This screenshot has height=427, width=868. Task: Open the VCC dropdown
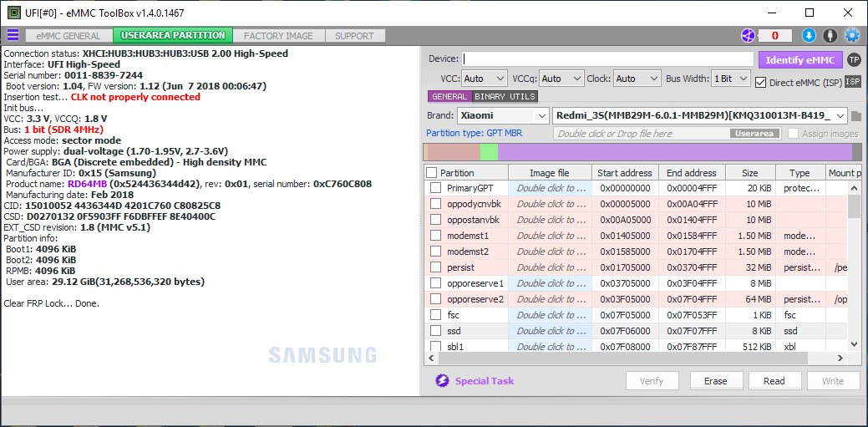click(485, 79)
